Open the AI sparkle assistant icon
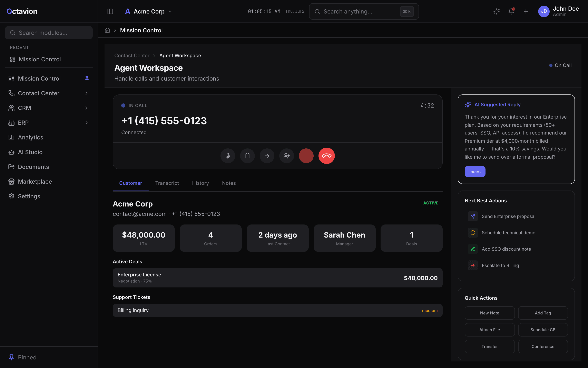The height and width of the screenshot is (368, 588). click(496, 11)
